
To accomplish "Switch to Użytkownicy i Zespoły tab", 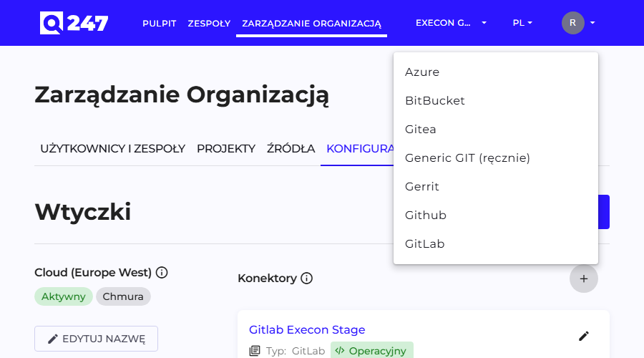I will coord(112,149).
